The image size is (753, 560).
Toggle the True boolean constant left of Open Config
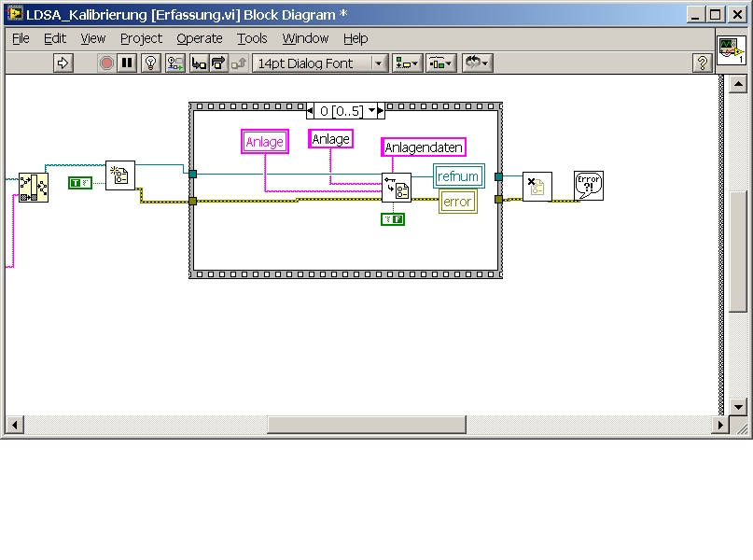[x=80, y=183]
